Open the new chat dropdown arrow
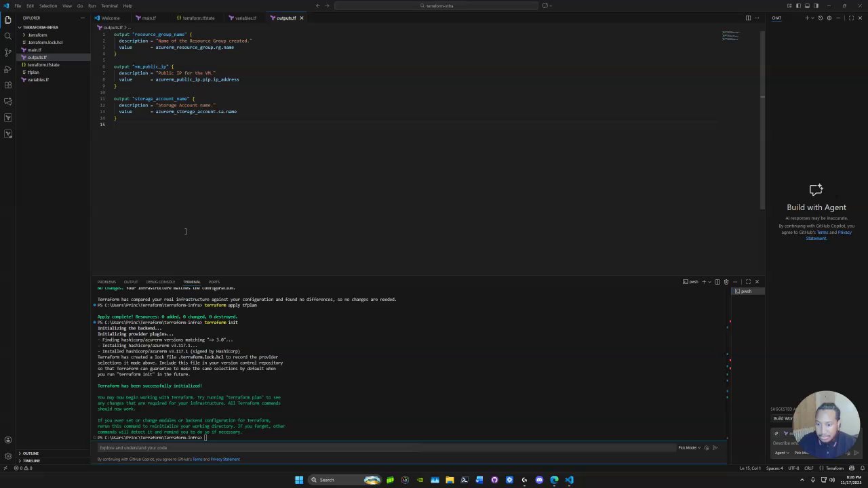The image size is (868, 488). [x=812, y=18]
